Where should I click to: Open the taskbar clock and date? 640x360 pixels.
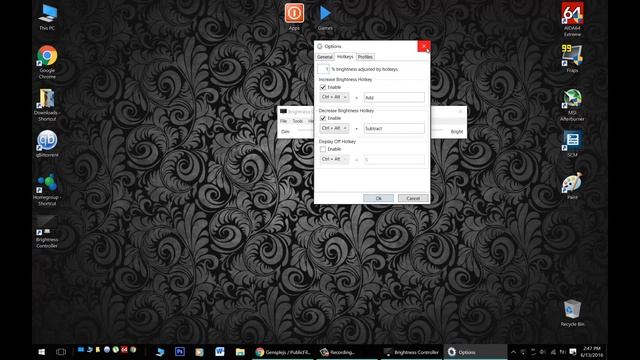[x=591, y=352]
